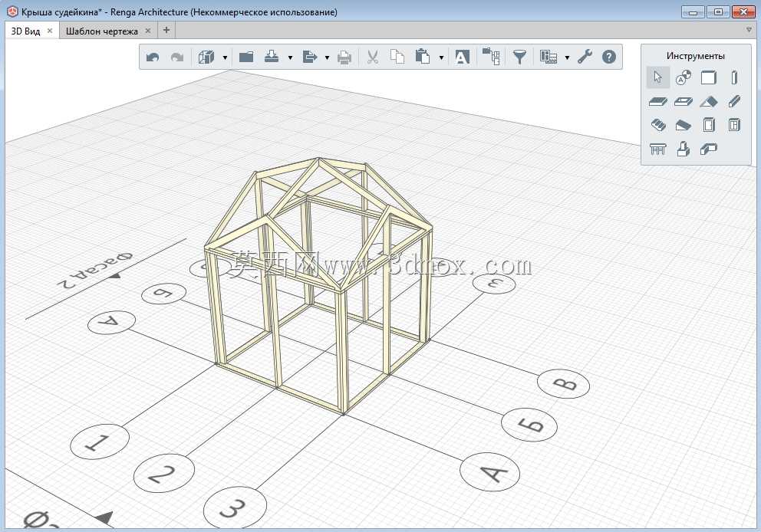Select the Strip foundation tool
This screenshot has width=761, height=532.
coord(709,149)
